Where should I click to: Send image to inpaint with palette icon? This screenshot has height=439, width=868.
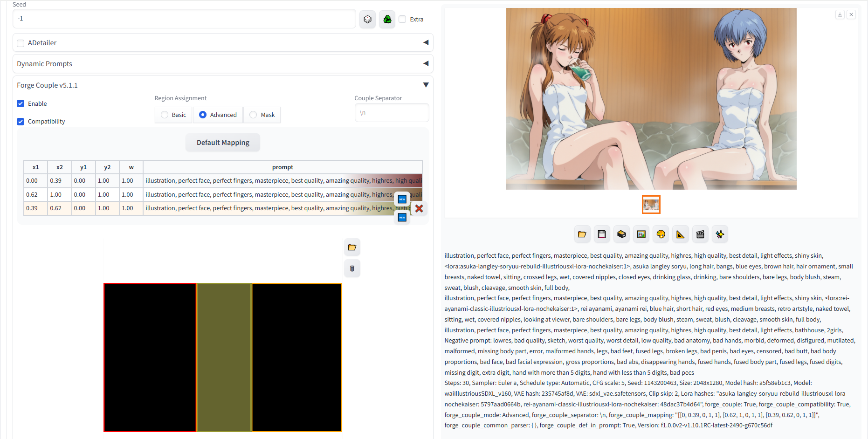[x=661, y=234]
